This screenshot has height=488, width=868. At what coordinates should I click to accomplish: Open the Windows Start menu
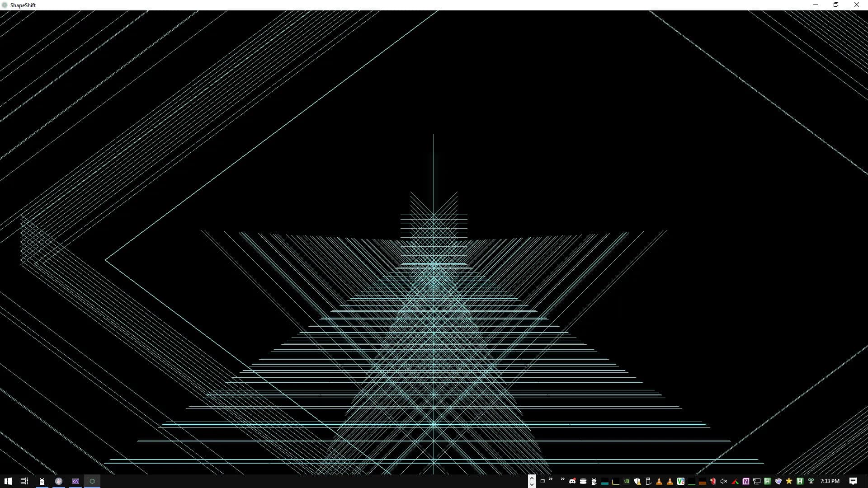pos(8,481)
